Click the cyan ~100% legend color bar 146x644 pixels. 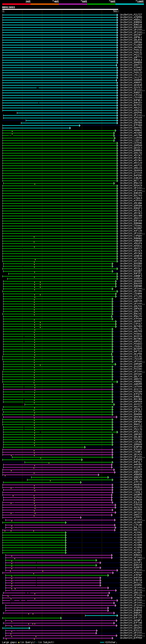[130, 4]
